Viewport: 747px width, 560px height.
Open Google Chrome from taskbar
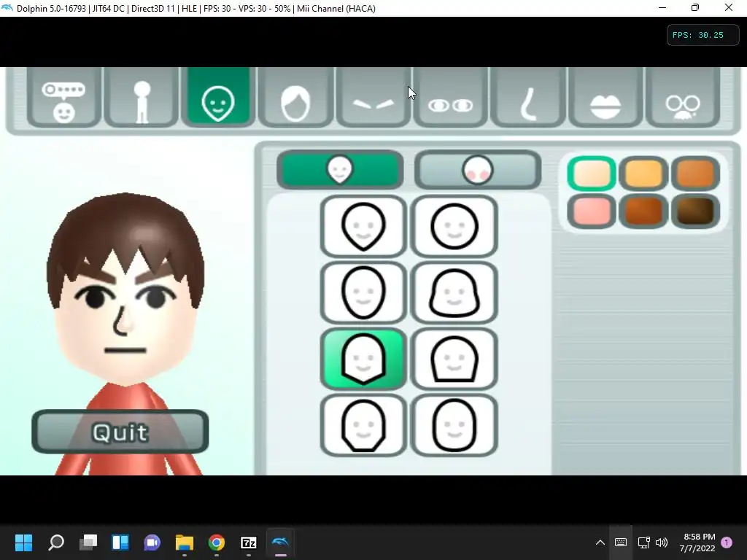pyautogui.click(x=217, y=542)
